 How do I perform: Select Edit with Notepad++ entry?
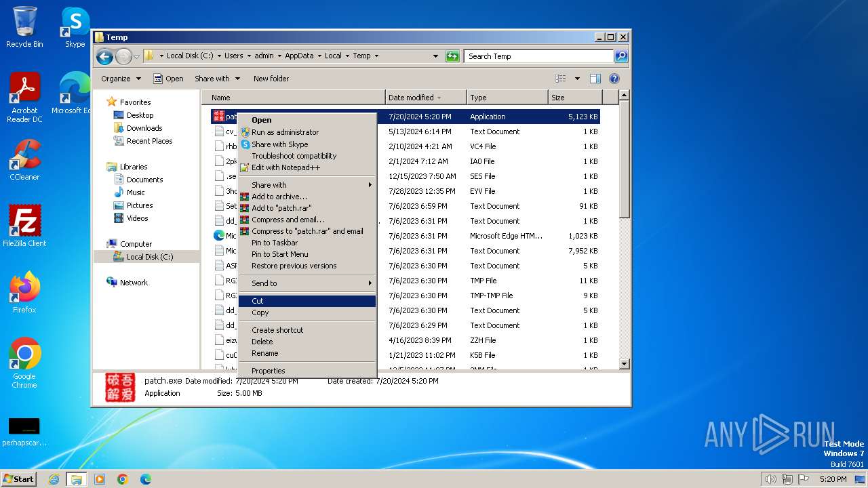pos(307,167)
